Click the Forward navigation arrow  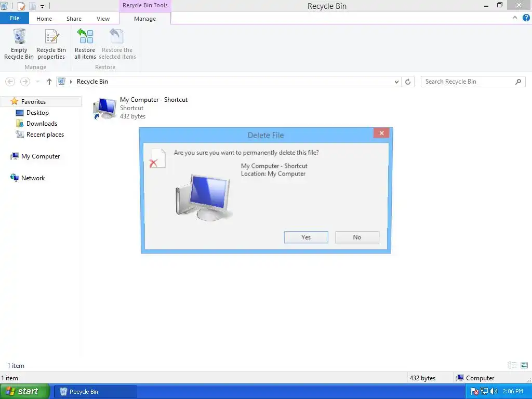coord(25,82)
